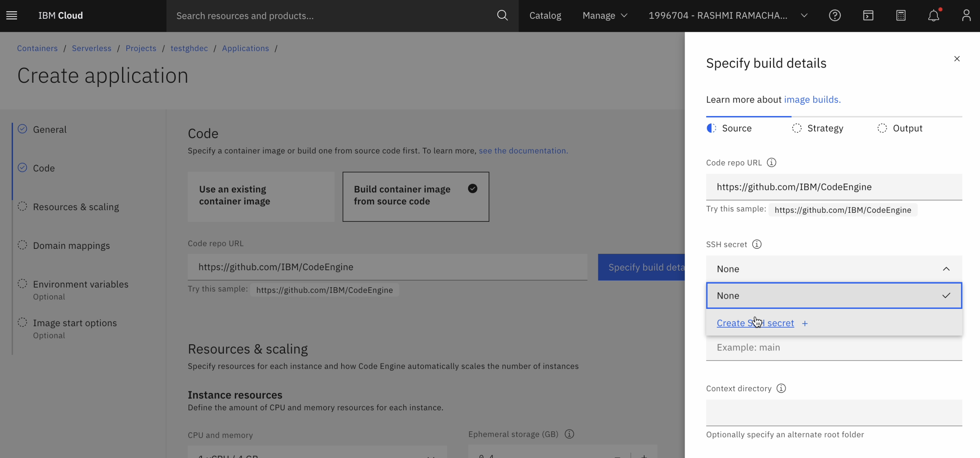Switch to the Strategy tab
Viewport: 980px width, 458px height.
pyautogui.click(x=825, y=128)
